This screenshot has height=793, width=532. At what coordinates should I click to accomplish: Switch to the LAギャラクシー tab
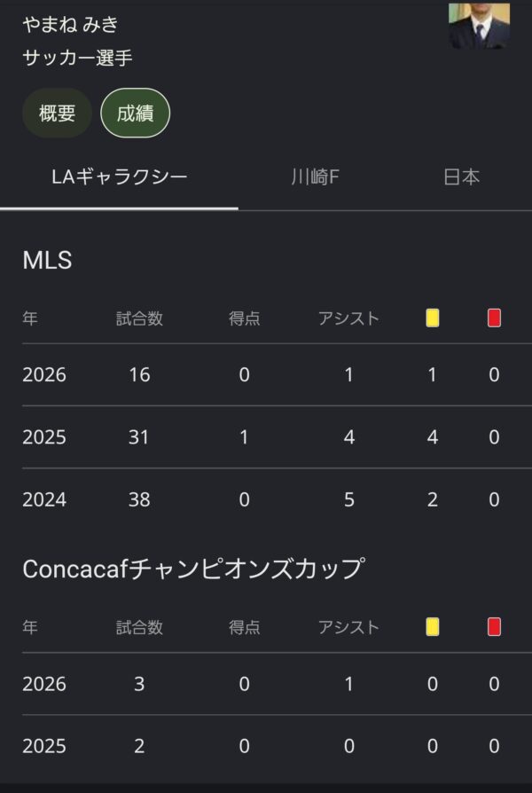coord(120,177)
